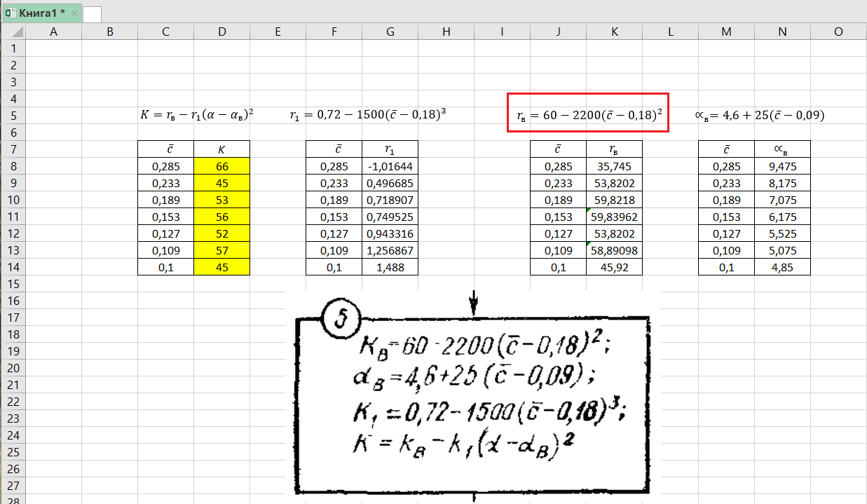Click yellow cell with value 66
This screenshot has width=867, height=504.
click(221, 166)
